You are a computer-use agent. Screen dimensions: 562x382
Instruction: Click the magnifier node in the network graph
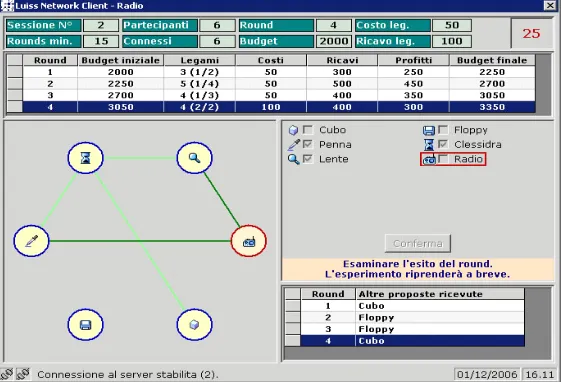[195, 158]
